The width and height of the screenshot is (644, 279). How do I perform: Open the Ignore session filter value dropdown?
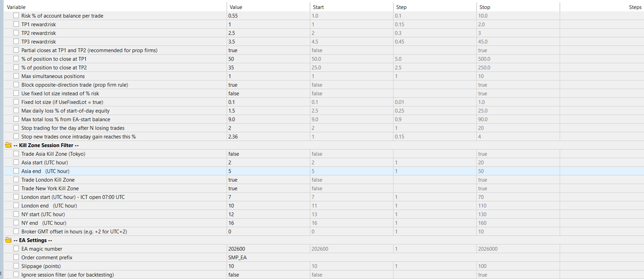[268, 275]
